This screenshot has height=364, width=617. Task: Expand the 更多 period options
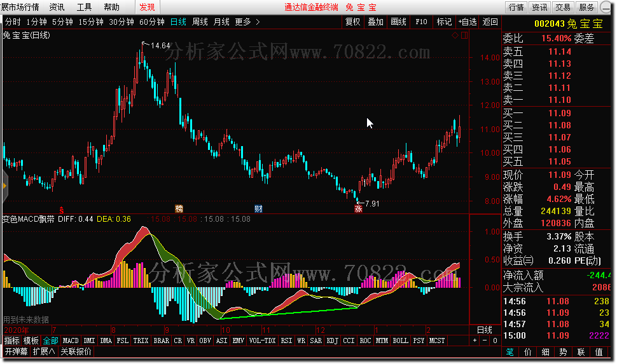coord(243,22)
